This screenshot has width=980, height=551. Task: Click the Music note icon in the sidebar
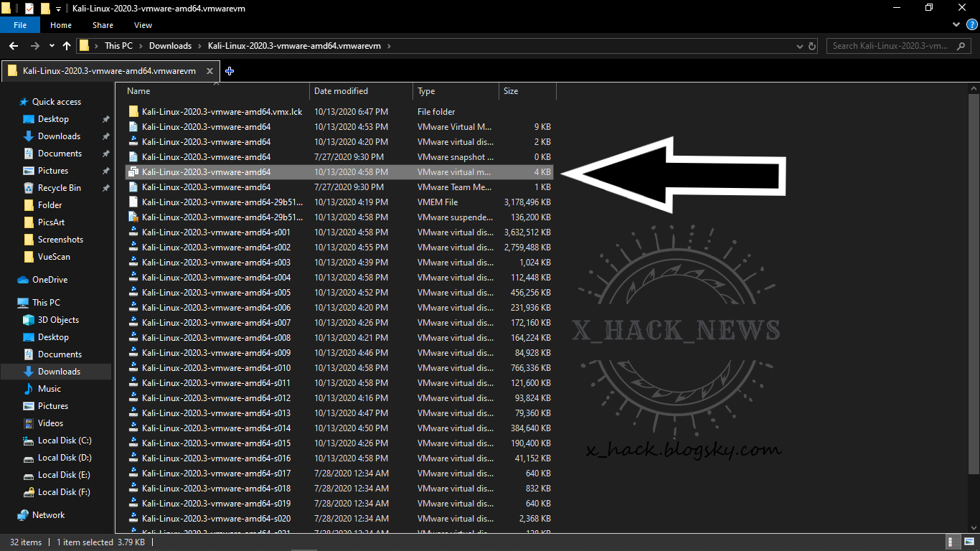point(29,389)
